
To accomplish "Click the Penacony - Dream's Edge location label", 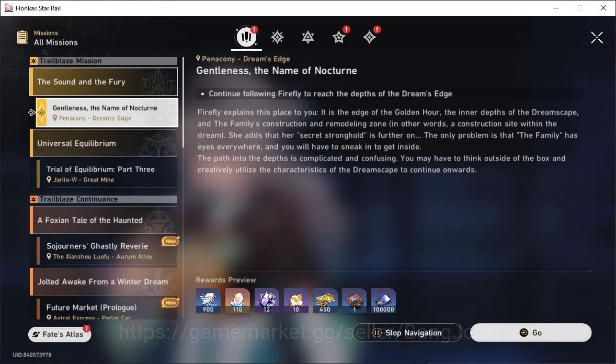I will click(x=243, y=59).
